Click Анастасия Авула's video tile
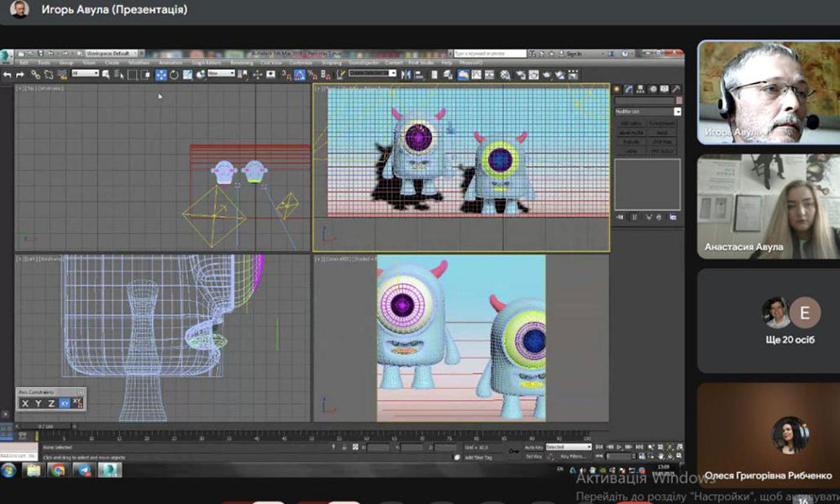Viewport: 840px width, 504px height. (769, 206)
